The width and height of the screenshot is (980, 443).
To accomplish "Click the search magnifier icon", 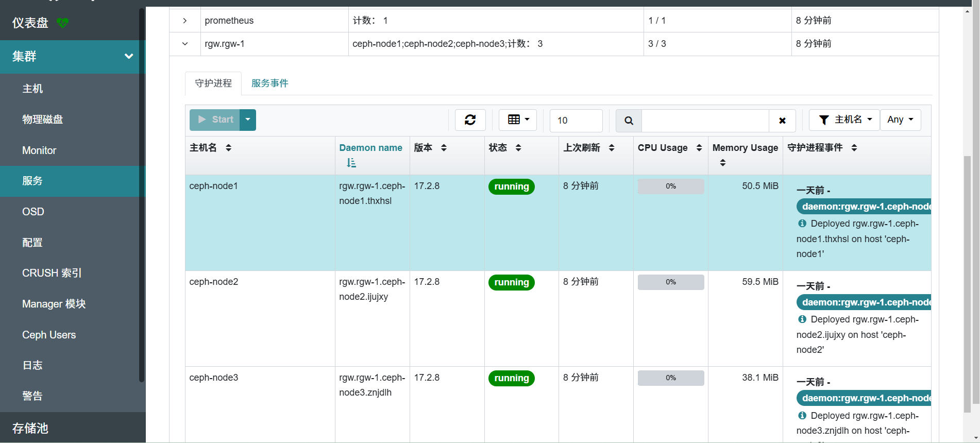I will tap(629, 121).
